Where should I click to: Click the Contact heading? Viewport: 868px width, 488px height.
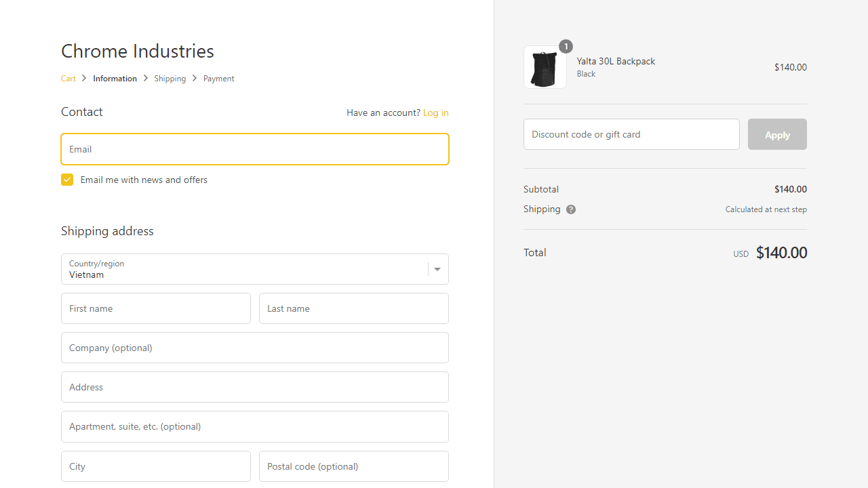[x=82, y=112]
